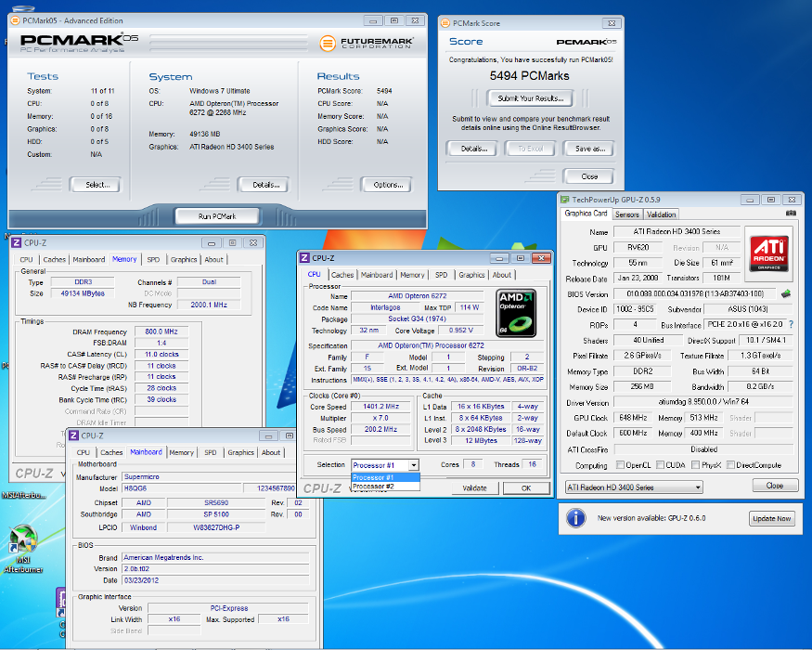
Task: Open the Graphics tab in CPU-Z Mainboard window
Action: (x=240, y=452)
